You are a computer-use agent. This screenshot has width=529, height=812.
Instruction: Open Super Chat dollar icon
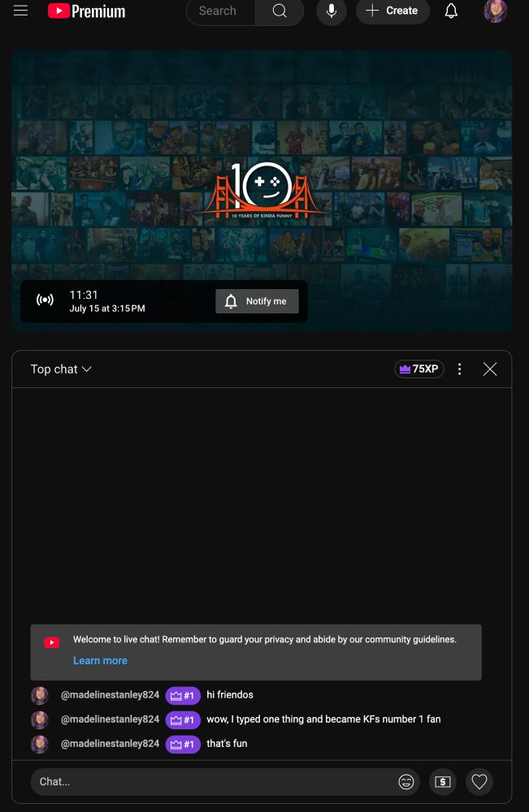click(x=443, y=781)
